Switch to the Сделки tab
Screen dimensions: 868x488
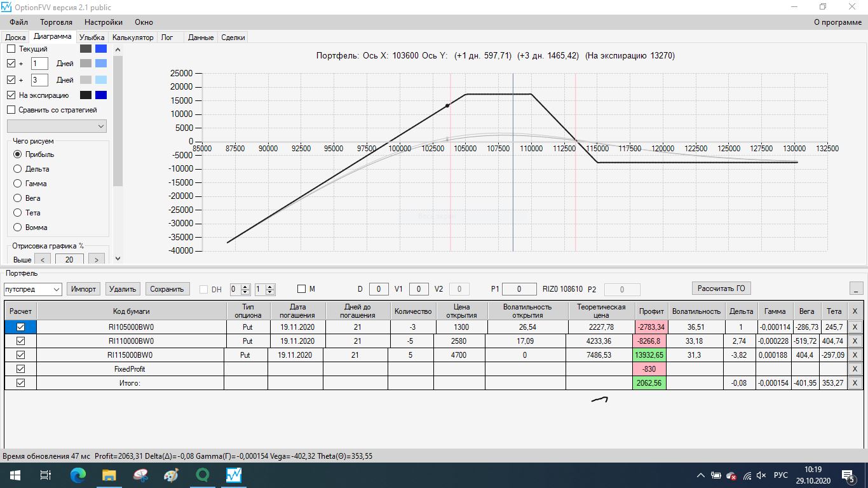point(233,37)
